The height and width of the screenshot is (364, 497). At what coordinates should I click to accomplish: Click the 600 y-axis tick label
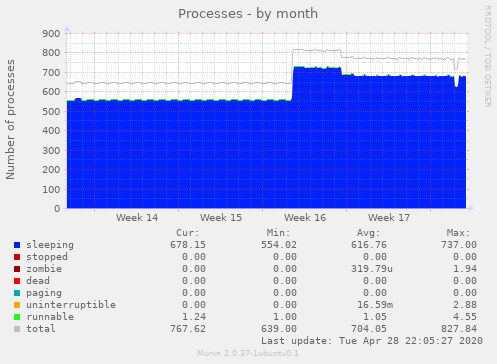51,92
